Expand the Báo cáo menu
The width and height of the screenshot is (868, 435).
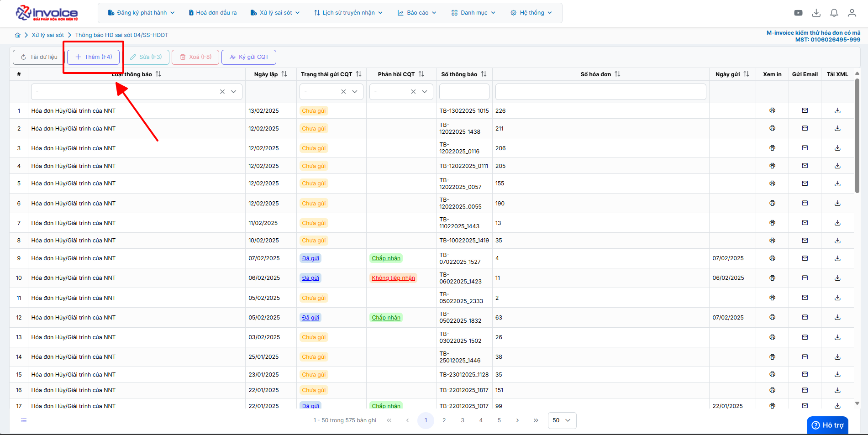pyautogui.click(x=417, y=13)
